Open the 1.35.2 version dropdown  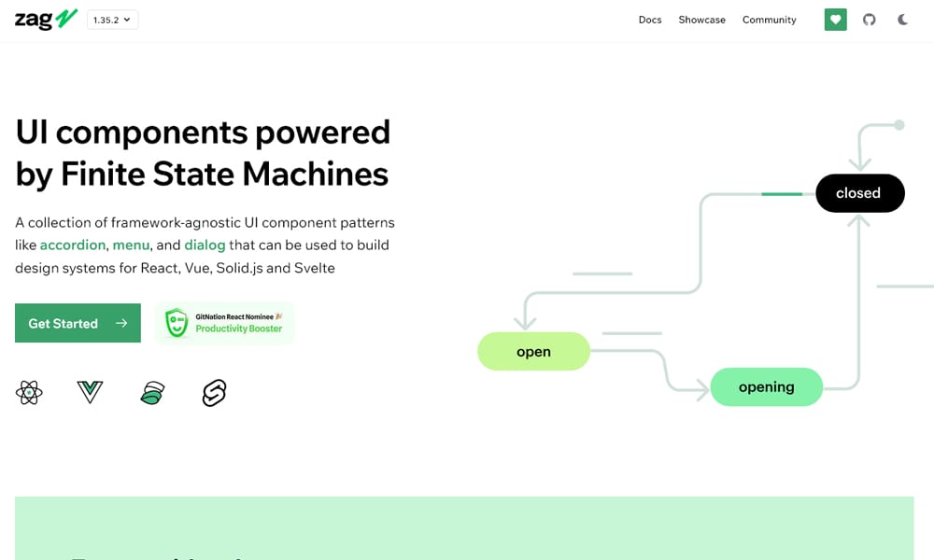click(113, 20)
